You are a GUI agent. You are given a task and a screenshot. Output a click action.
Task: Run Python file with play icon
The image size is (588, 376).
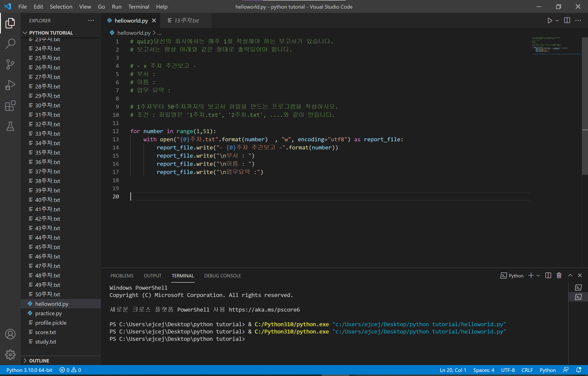tap(550, 21)
